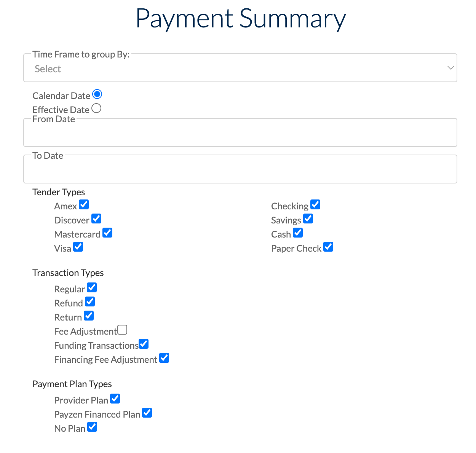Viewport: 476px width, 453px height.
Task: Disable the Cash tender type
Action: pos(298,233)
